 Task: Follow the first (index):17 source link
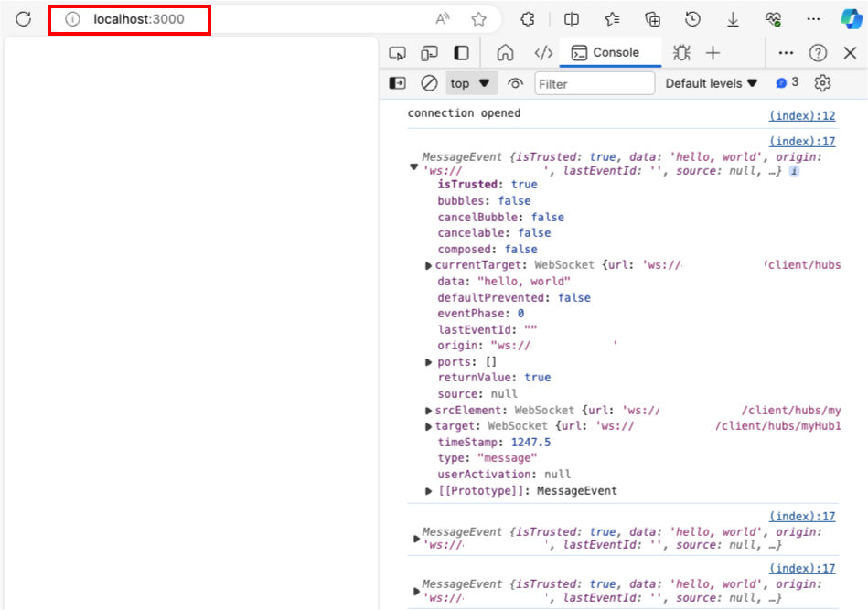[x=802, y=141]
